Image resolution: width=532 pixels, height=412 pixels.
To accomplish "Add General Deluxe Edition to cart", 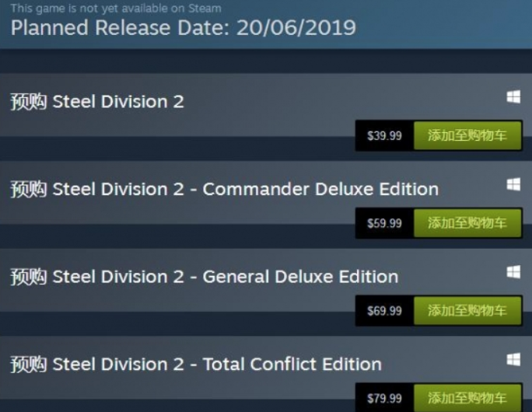I will [467, 311].
